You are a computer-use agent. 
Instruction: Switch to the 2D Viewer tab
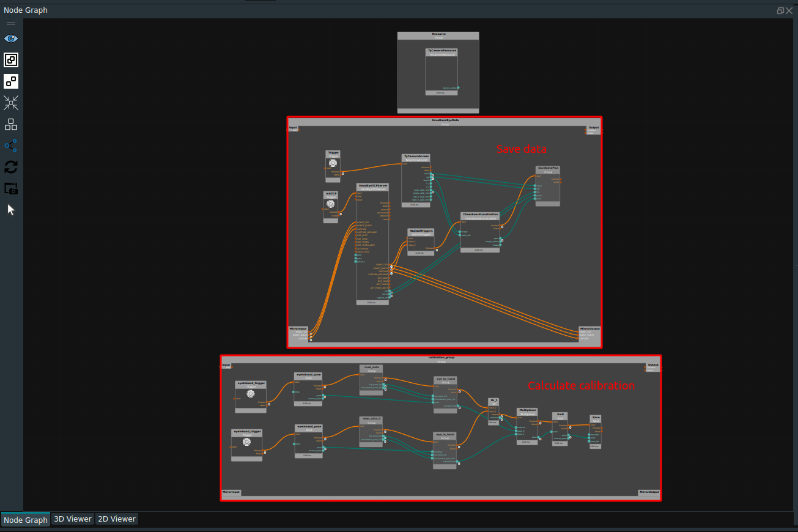(117, 519)
